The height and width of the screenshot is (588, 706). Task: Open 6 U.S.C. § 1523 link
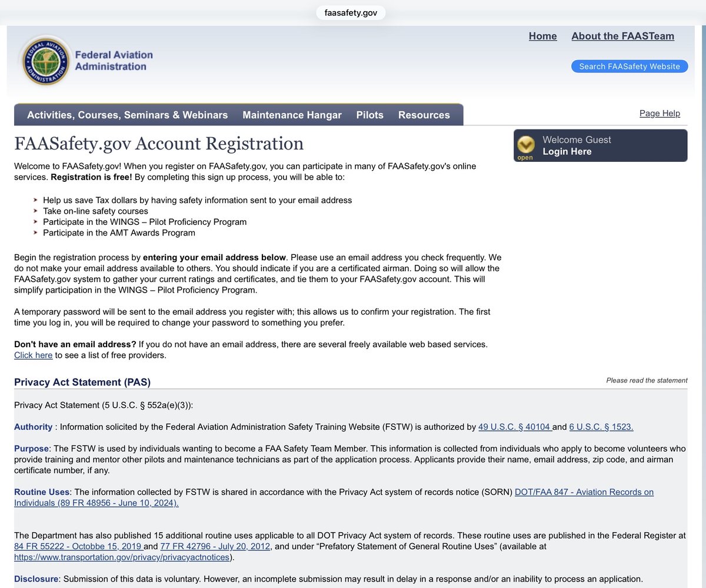[x=601, y=427]
